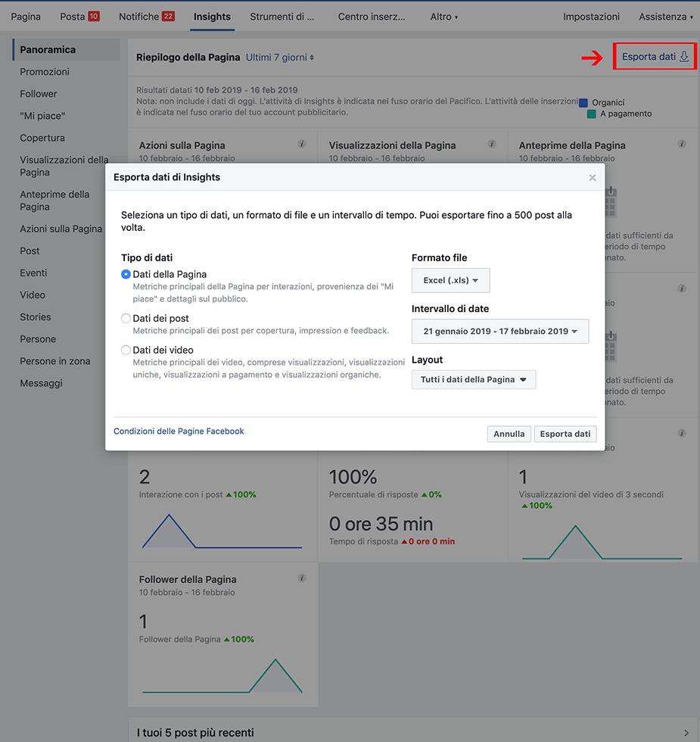Choose the Dati dei video radio option
The width and height of the screenshot is (700, 742).
tap(126, 350)
